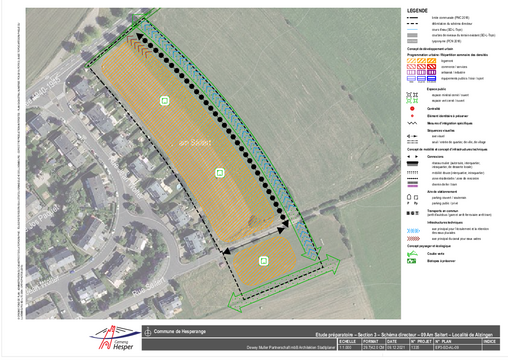Click the small red star élément identitaire symbol
Viewport: 508px width, 360px height.
coord(412,116)
